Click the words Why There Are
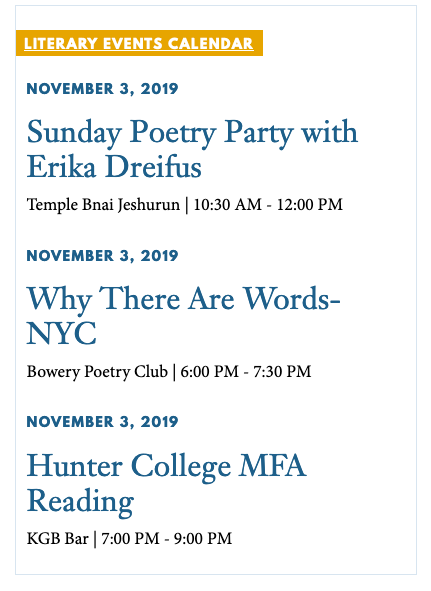431x591 pixels. (130, 299)
